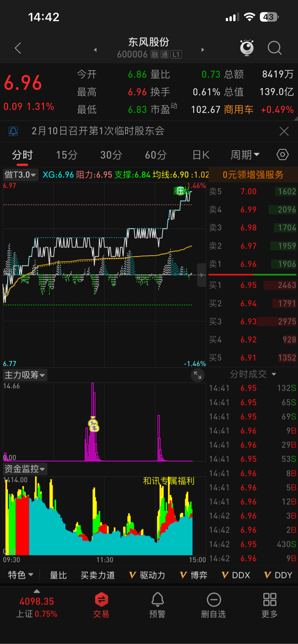Viewport: 298px width, 644px height.
Task: Select the 驱动力 VIP indicator
Action: coord(147,575)
